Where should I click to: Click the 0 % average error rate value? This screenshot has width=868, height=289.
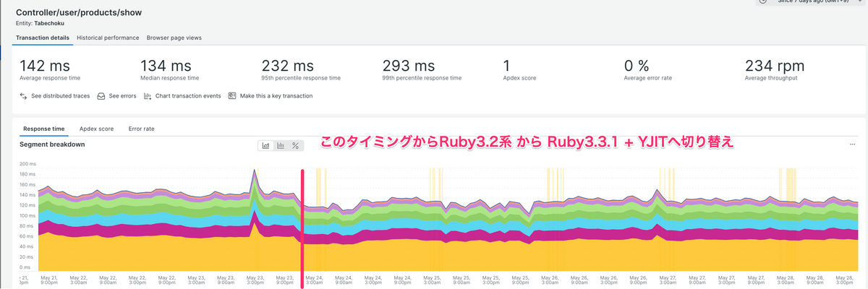pos(637,66)
